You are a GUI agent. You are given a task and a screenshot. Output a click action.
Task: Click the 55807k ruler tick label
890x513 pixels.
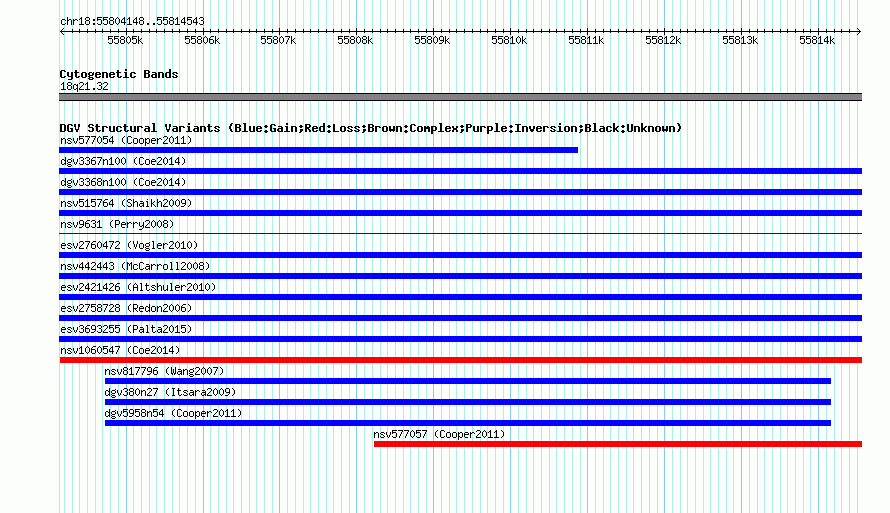pyautogui.click(x=278, y=40)
